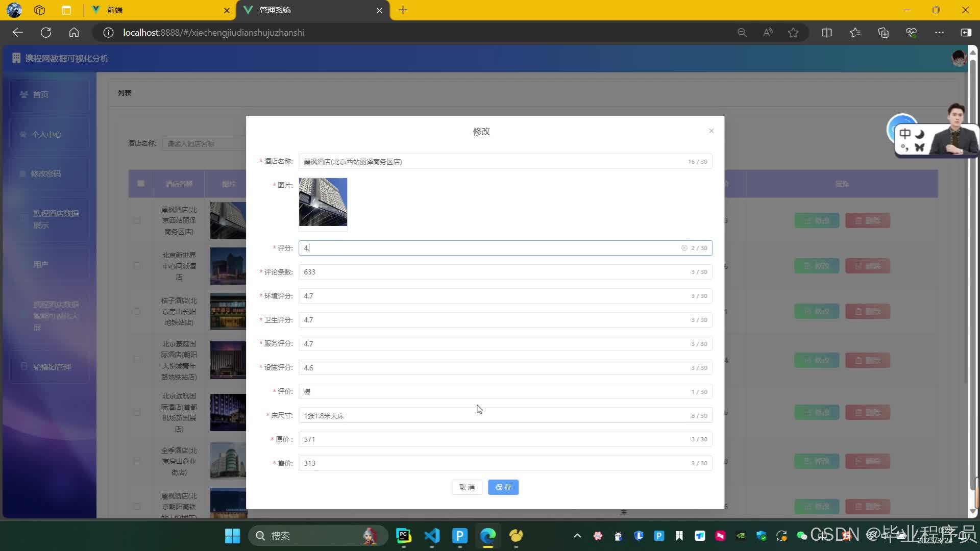Click the browser home icon
This screenshot has width=980, height=551.
point(74,33)
